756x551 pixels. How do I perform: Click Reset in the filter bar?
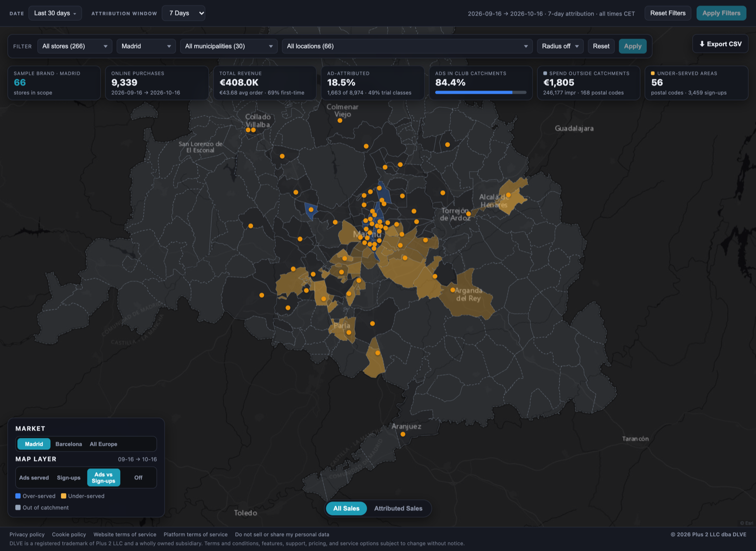[601, 46]
